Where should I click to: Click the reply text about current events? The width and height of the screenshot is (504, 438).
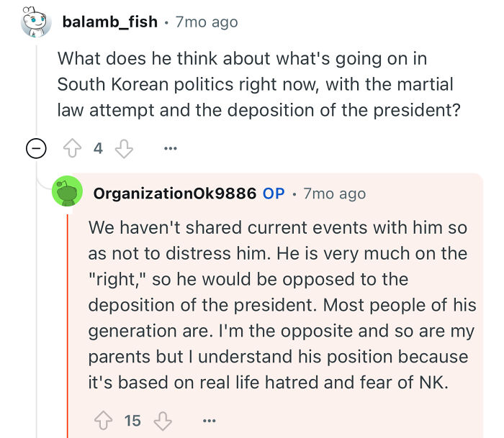(281, 305)
